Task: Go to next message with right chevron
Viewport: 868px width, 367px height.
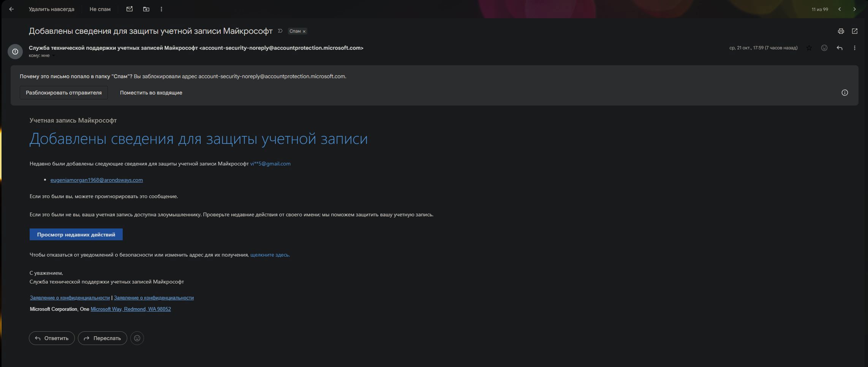Action: [855, 9]
